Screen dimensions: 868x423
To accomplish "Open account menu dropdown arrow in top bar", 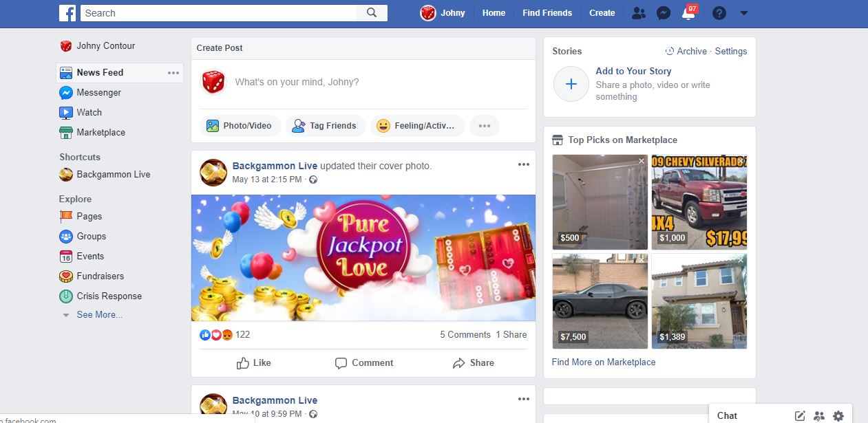I will coord(743,13).
